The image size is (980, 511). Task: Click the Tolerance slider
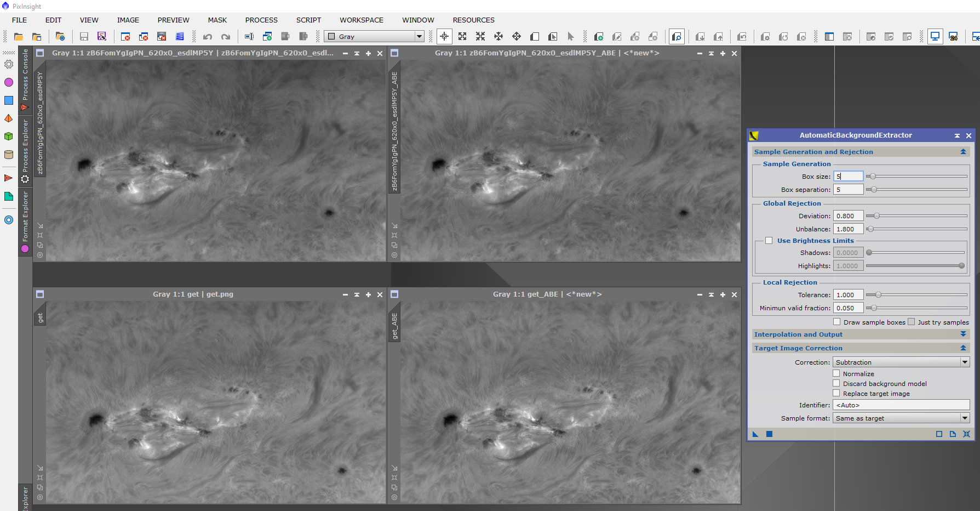pyautogui.click(x=916, y=295)
